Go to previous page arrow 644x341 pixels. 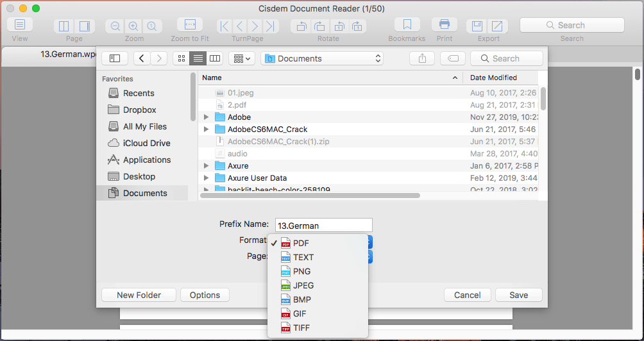(x=239, y=26)
